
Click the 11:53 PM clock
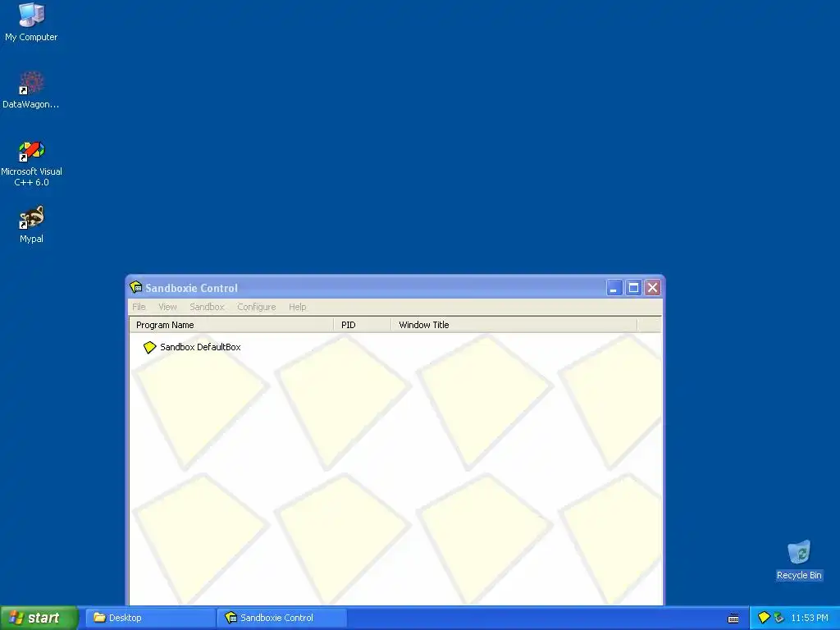click(x=810, y=618)
